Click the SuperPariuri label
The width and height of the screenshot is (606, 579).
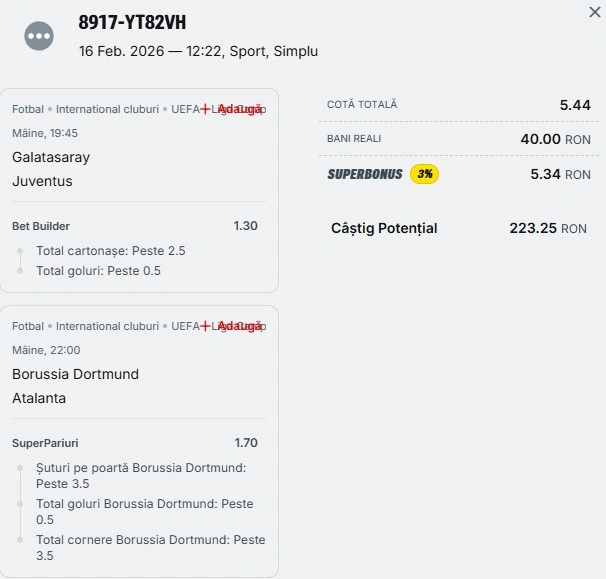pos(45,442)
